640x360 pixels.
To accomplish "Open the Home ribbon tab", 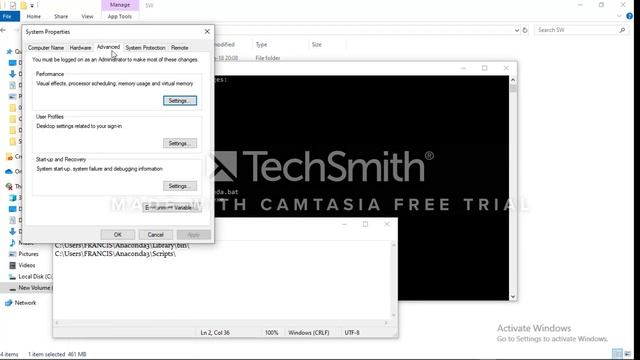I will 33,16.
